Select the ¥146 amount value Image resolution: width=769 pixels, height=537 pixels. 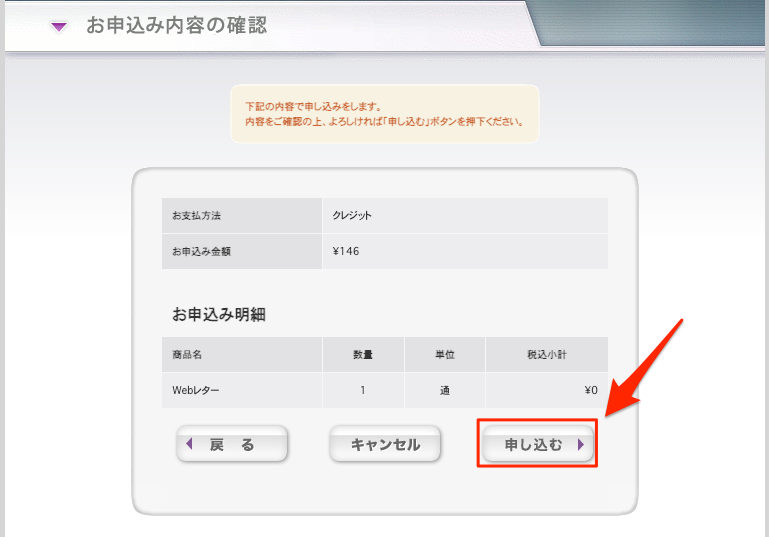(x=346, y=251)
